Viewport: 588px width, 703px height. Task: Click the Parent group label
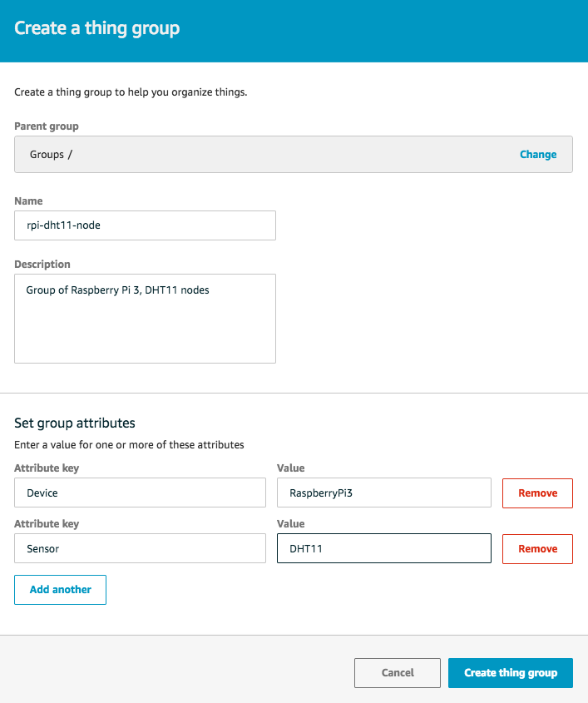47,126
